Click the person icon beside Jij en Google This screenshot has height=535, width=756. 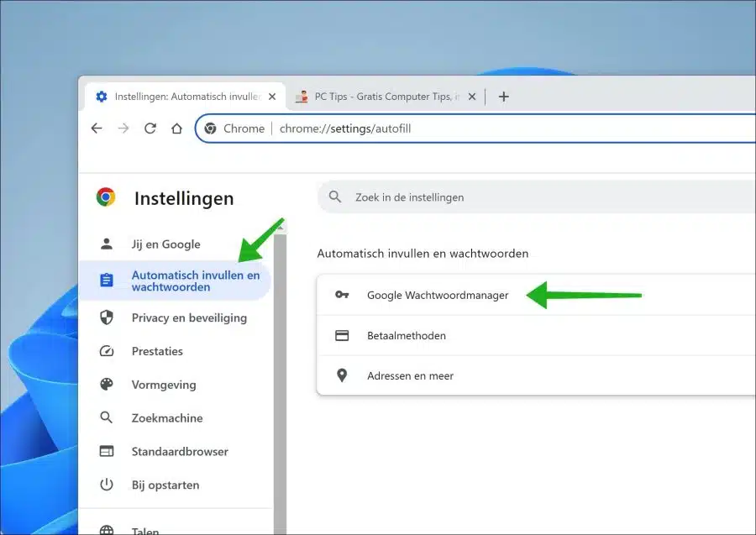click(106, 244)
